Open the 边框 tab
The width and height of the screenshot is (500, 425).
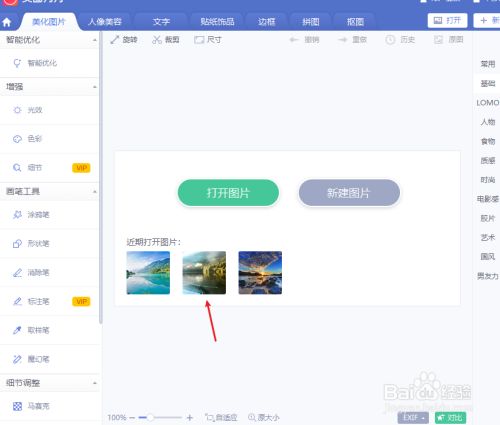click(x=267, y=22)
